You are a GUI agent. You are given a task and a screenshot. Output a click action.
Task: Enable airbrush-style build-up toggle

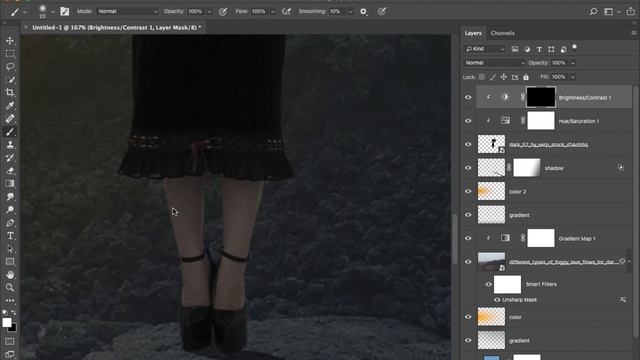pyautogui.click(x=287, y=11)
